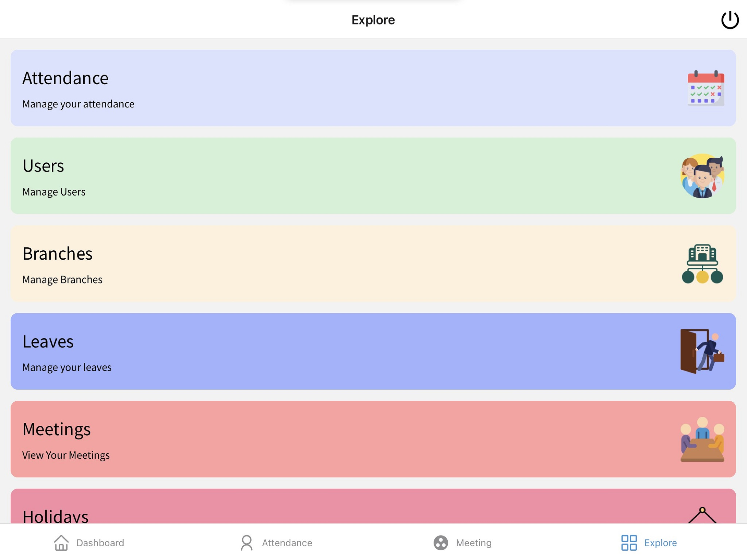Image resolution: width=747 pixels, height=560 pixels.
Task: Click the Explore grid icon in bottom bar
Action: coord(629,542)
